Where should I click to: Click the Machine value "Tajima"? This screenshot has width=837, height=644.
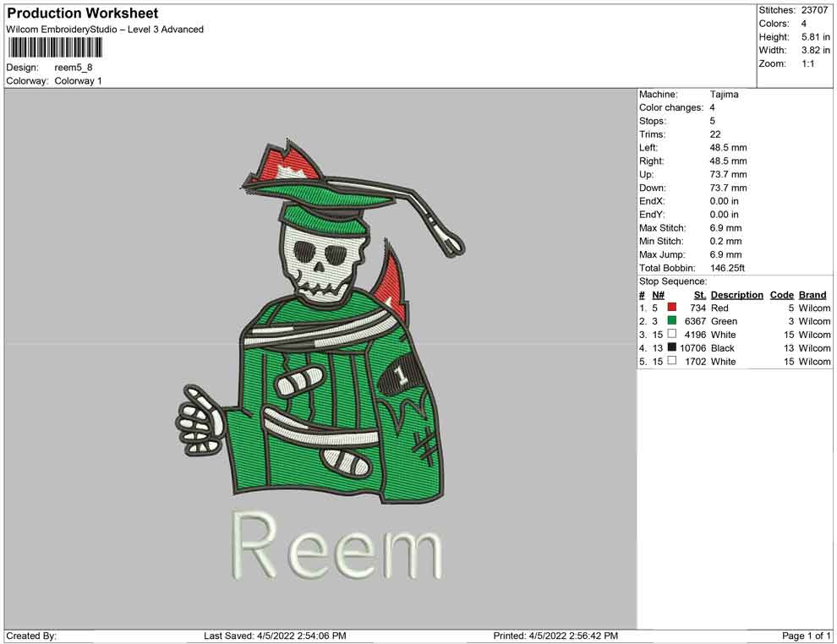(x=724, y=95)
